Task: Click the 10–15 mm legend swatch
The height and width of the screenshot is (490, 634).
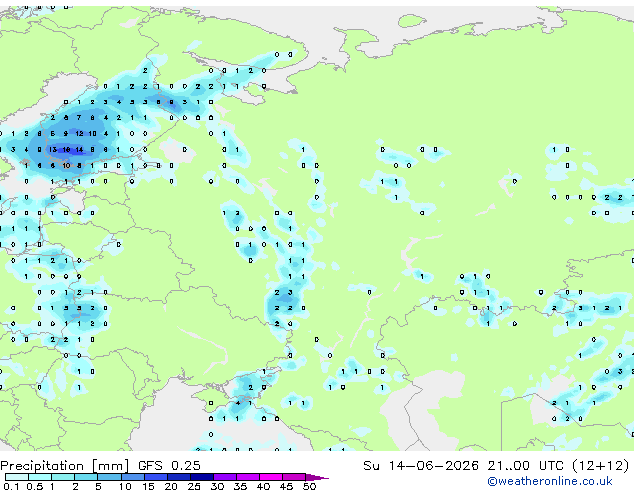Action: pyautogui.click(x=133, y=477)
